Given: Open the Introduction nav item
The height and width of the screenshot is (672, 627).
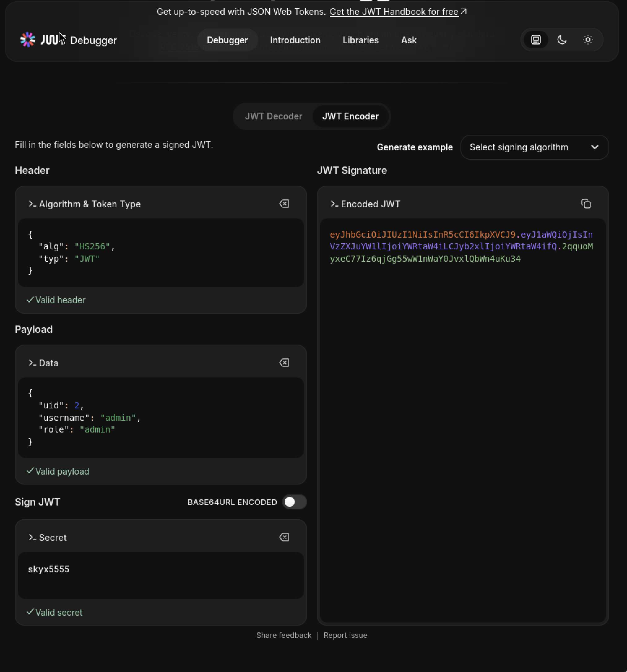Looking at the screenshot, I should (x=295, y=40).
